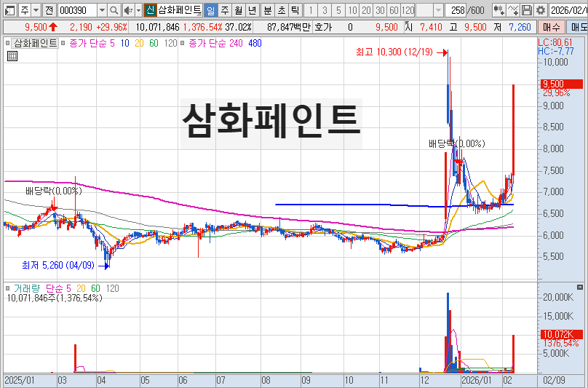Switch to the 초 second chart
588x388 pixels.
pos(281,10)
